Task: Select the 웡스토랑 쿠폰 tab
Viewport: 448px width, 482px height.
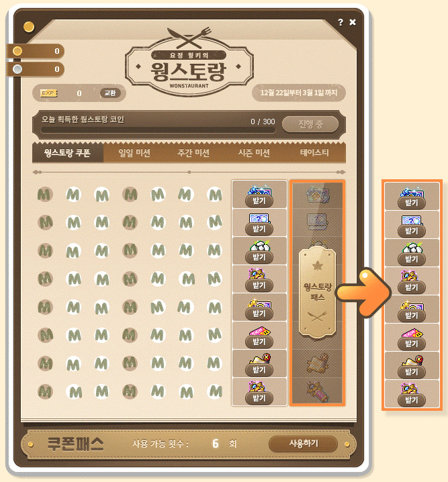Action: click(68, 153)
